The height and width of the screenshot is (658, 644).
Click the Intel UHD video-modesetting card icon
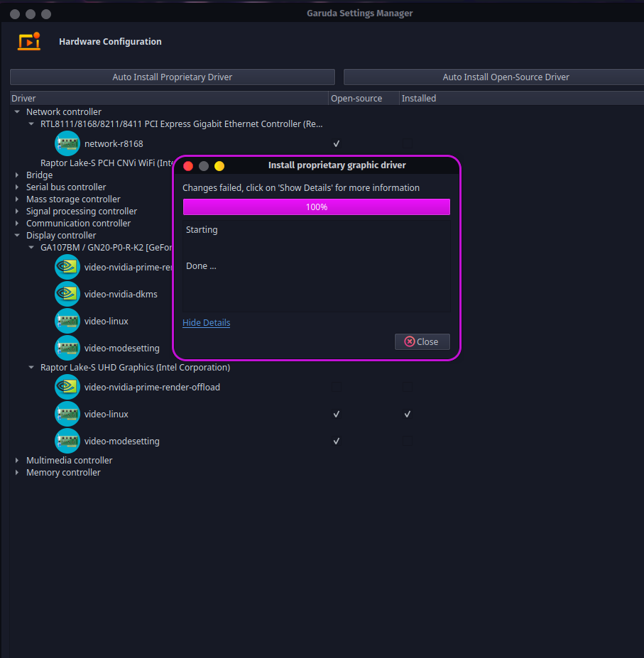click(x=67, y=441)
